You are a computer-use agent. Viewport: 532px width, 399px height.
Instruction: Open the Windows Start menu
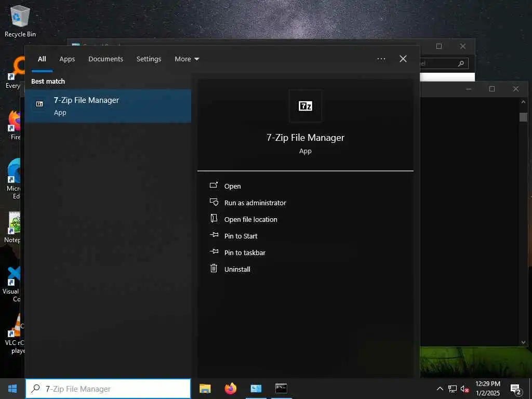tap(12, 389)
